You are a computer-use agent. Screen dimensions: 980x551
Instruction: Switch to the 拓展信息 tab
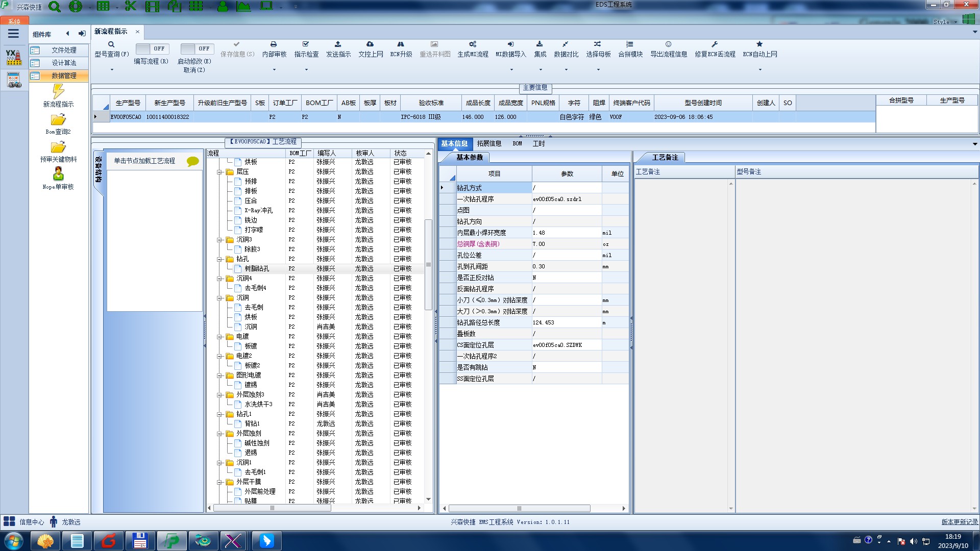pos(488,143)
